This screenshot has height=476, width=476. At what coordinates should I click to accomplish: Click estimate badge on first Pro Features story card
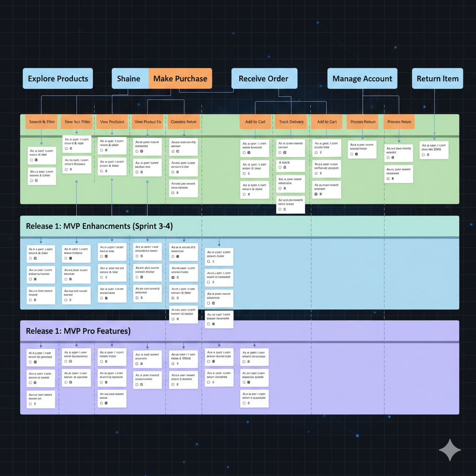pyautogui.click(x=36, y=362)
